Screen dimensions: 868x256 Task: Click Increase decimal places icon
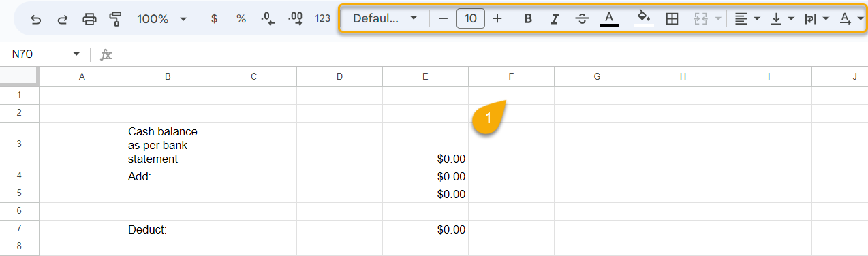(296, 19)
